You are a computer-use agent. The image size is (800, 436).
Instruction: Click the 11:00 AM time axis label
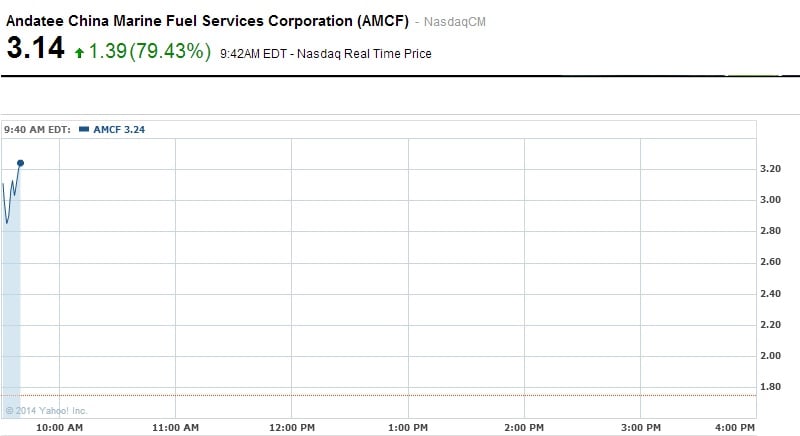coord(175,428)
